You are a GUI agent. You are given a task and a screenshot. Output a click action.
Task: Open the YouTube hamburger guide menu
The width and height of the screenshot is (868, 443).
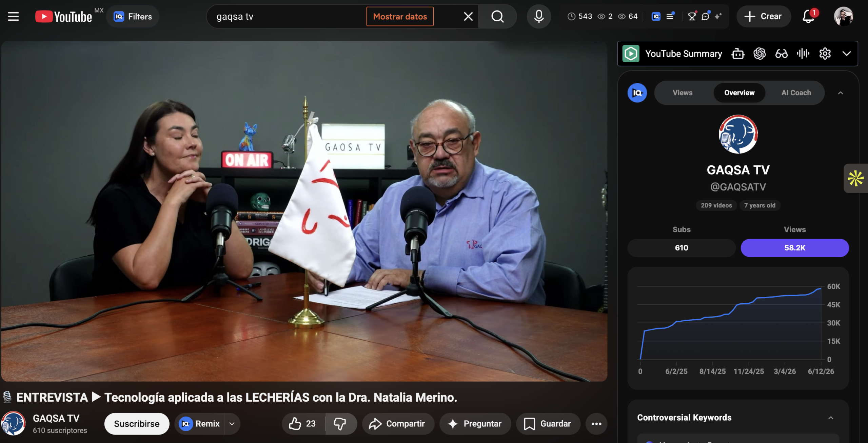13,16
